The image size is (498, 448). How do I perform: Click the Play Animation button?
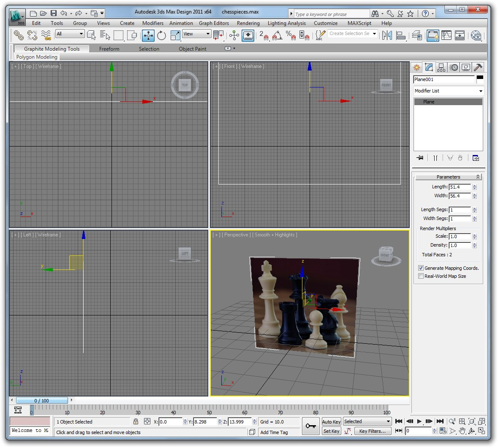click(x=419, y=421)
